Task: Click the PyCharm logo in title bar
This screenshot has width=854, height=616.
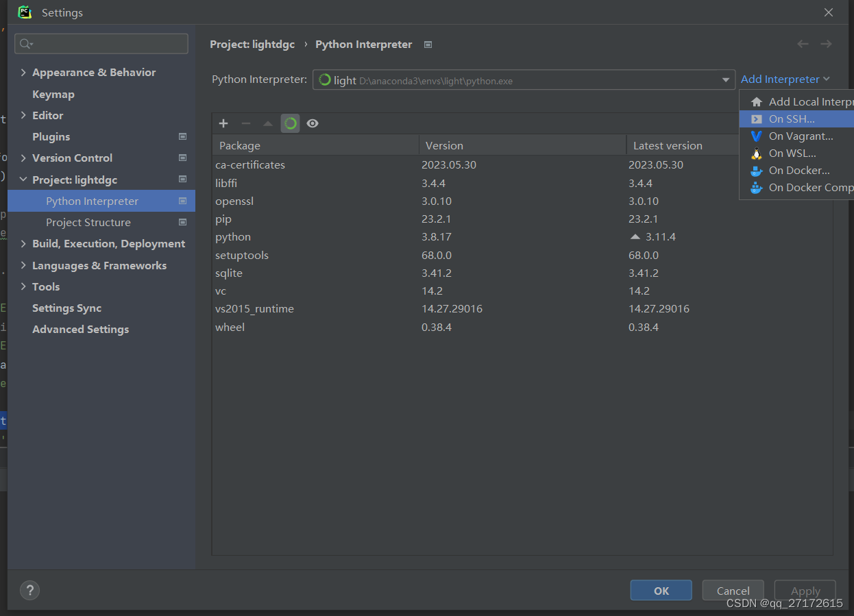Action: [x=25, y=12]
